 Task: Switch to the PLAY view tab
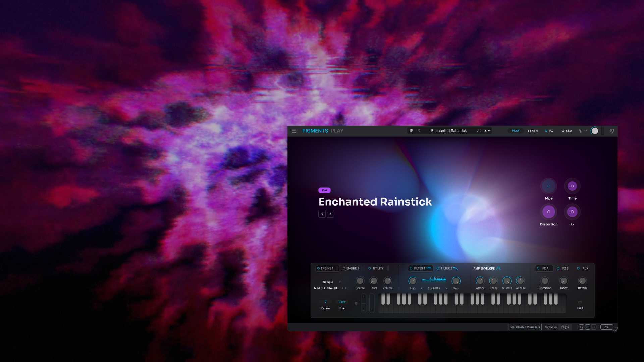pos(516,131)
